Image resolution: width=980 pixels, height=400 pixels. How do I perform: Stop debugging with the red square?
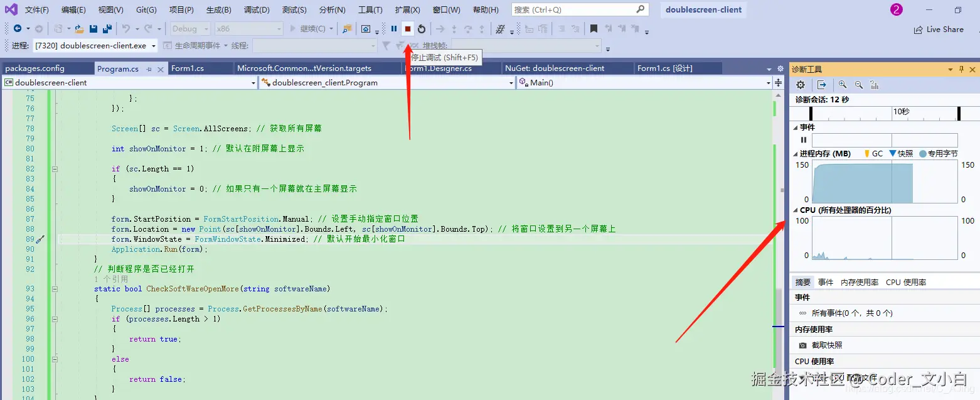408,29
